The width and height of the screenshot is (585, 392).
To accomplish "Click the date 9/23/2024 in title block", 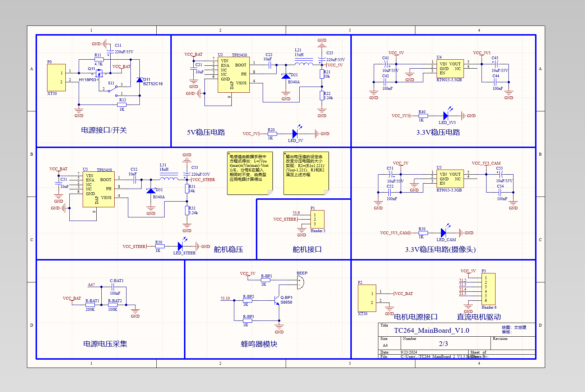I will pos(409,352).
